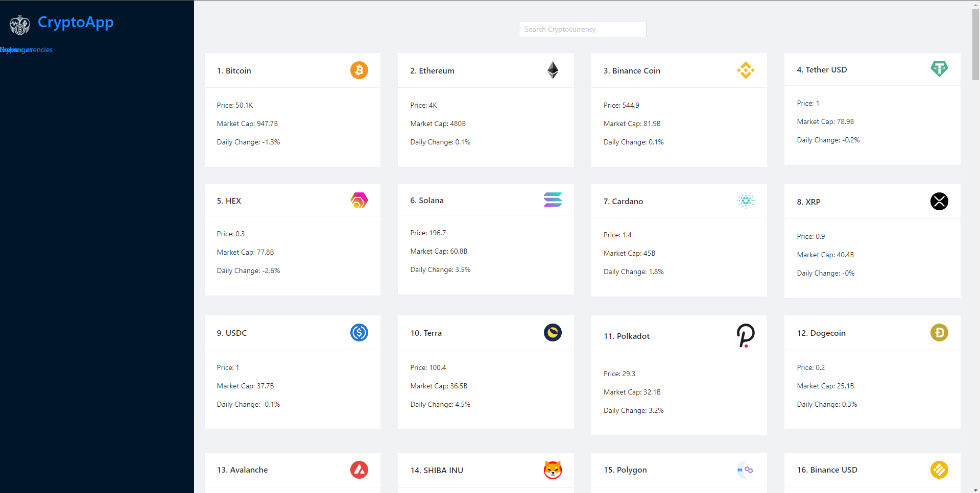This screenshot has height=493, width=980.
Task: Open the '13. Avalanche' card title
Action: [242, 470]
